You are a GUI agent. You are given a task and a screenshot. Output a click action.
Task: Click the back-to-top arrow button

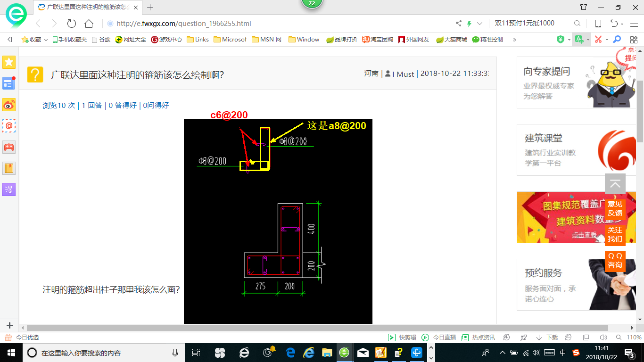[x=615, y=184]
